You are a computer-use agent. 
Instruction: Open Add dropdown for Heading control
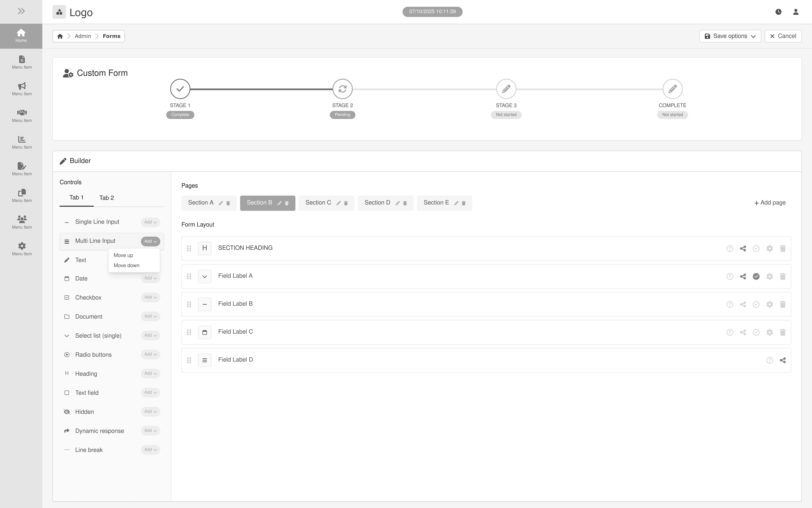(x=150, y=373)
